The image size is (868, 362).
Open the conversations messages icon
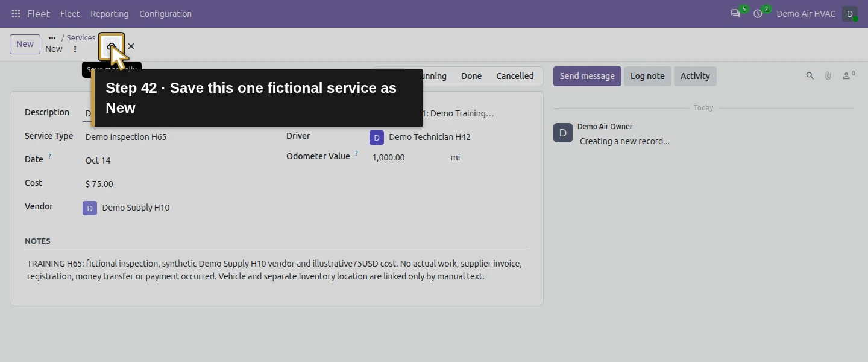[x=735, y=14]
